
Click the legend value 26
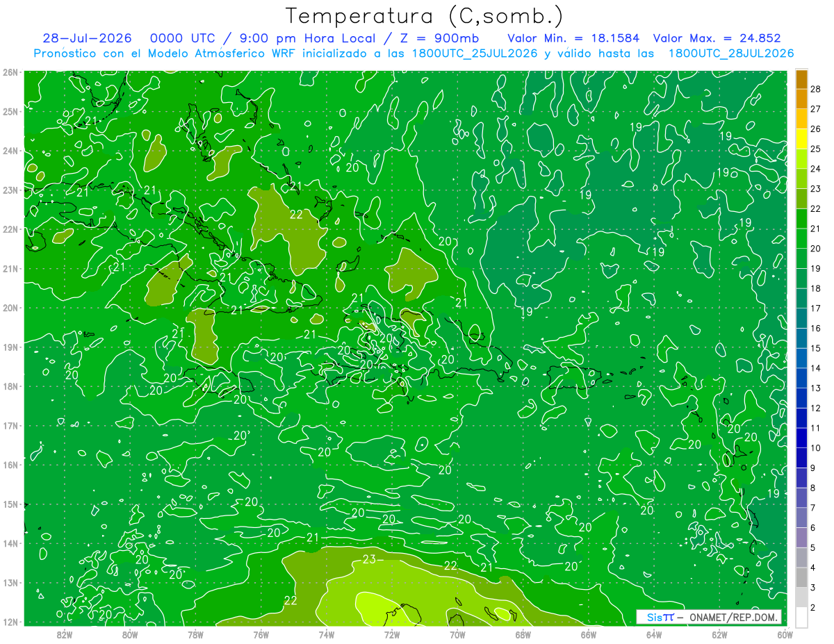(x=816, y=129)
